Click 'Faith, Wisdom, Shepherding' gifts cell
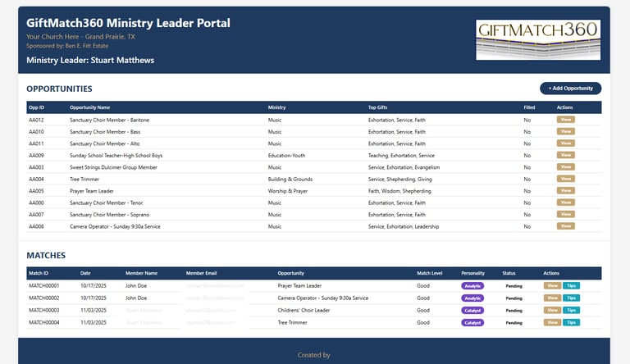Screen dimensions: 630x364 pos(399,191)
